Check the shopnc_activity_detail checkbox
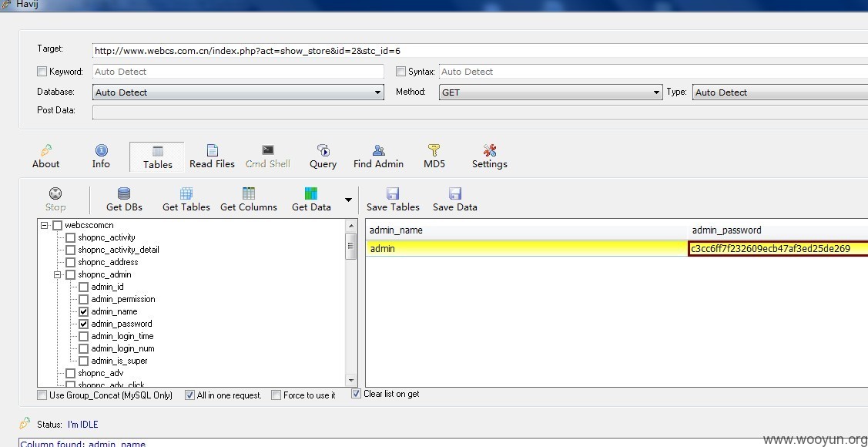The width and height of the screenshot is (868, 447). click(70, 250)
